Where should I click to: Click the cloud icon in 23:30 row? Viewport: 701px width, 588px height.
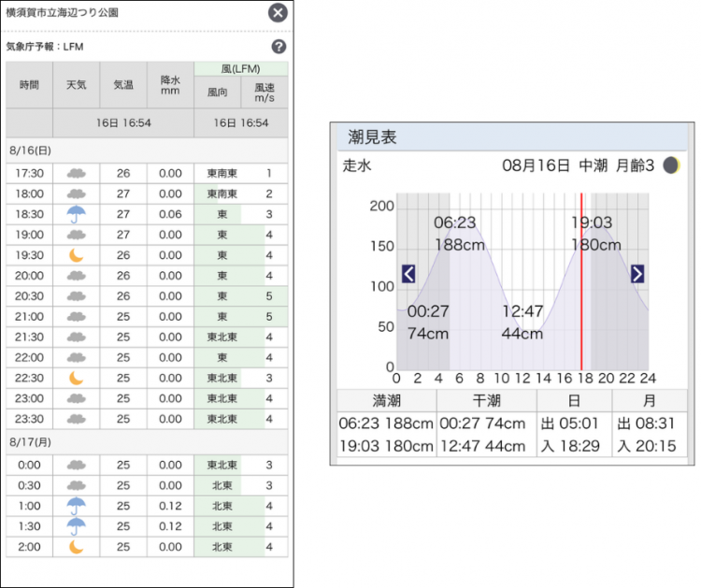[x=77, y=419]
